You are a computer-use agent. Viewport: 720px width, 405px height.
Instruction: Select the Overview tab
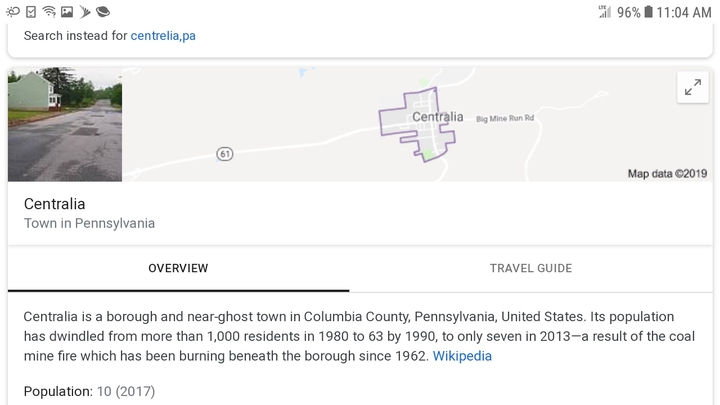(x=178, y=268)
